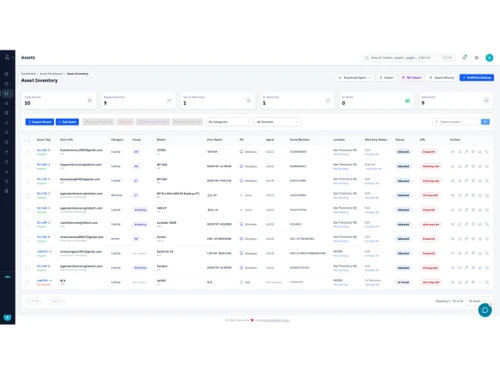Viewport: 500px width, 375px height.
Task: Click the Host Name column header
Action: [x=215, y=140]
